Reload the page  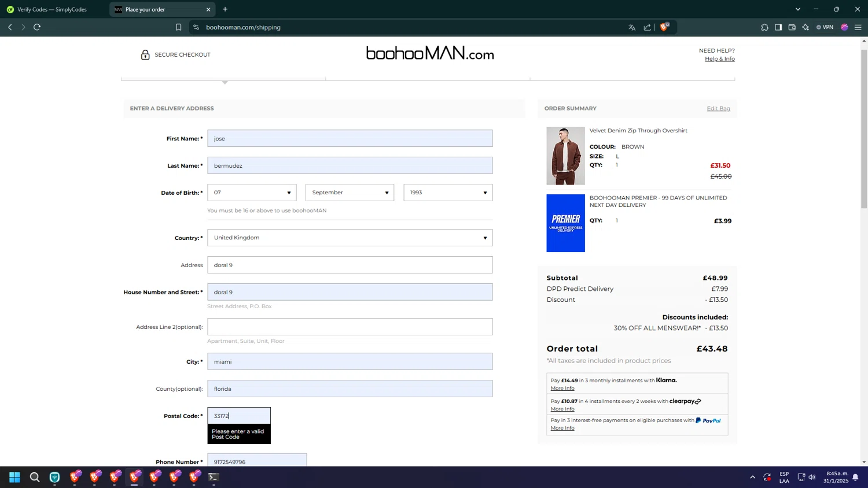37,27
